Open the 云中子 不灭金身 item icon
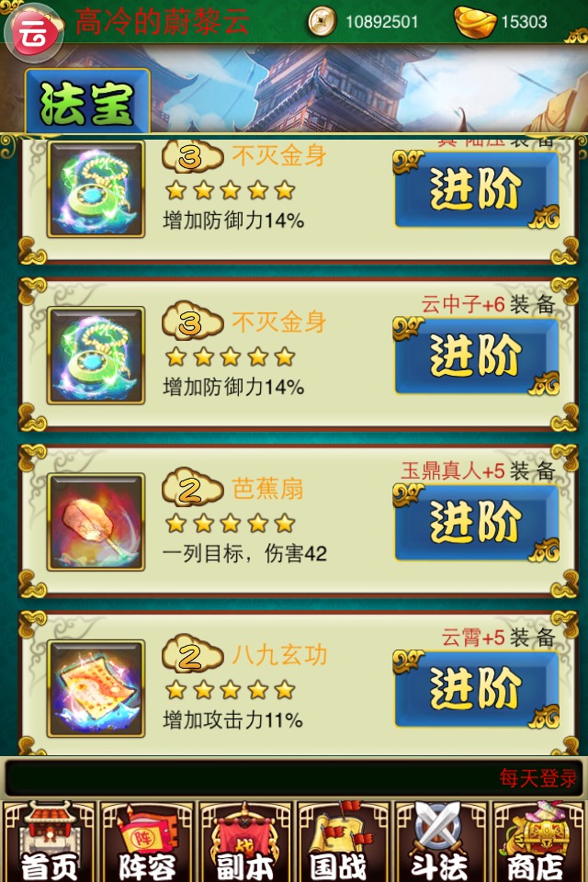This screenshot has width=588, height=882. (x=96, y=356)
